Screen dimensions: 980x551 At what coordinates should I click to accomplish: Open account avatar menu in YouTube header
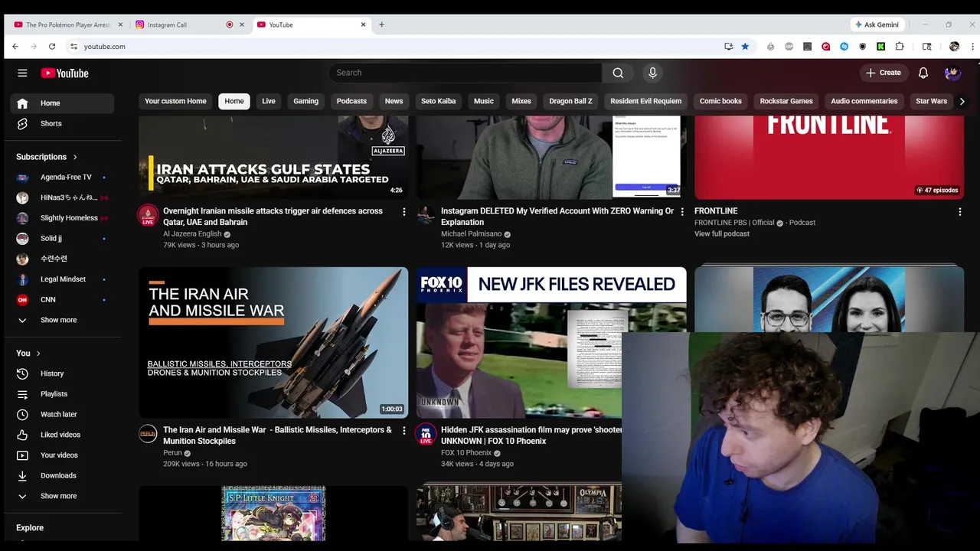tap(952, 73)
